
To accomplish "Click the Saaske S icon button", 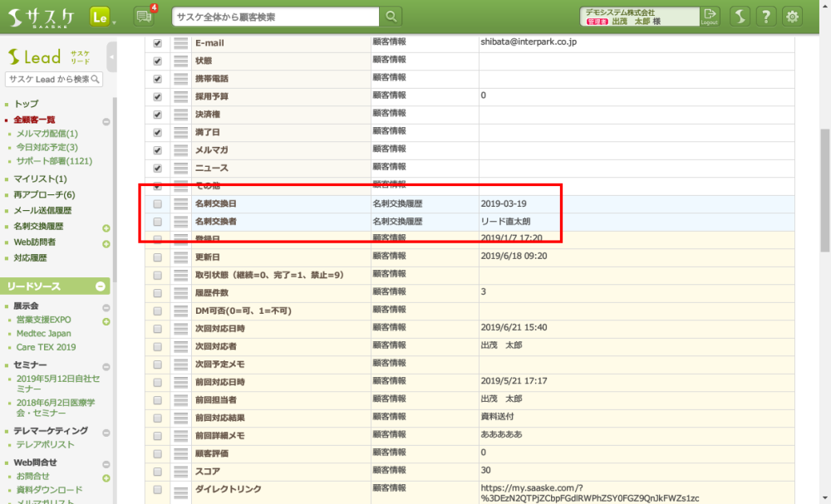I will (x=740, y=17).
